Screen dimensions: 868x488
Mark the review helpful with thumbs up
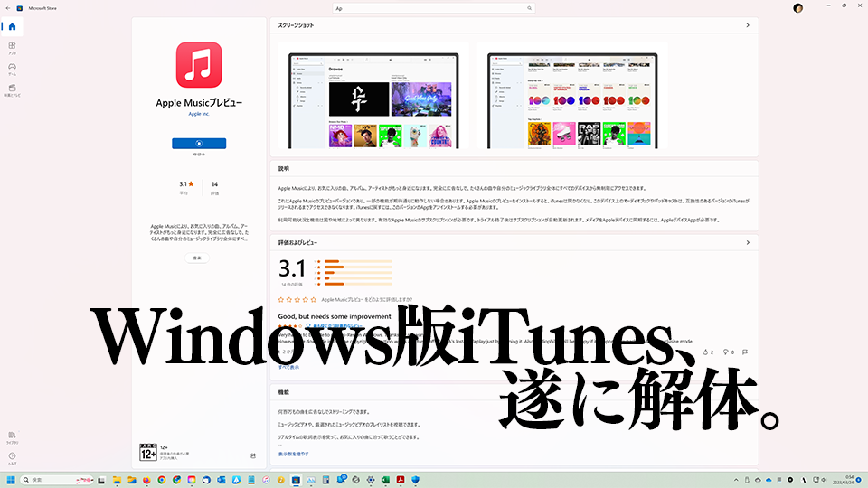coord(706,352)
